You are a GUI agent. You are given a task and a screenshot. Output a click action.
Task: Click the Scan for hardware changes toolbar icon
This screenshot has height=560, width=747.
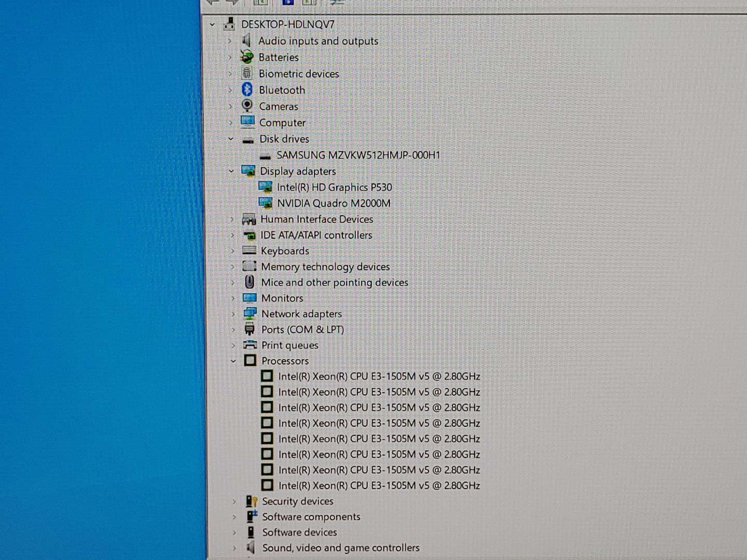click(337, 3)
